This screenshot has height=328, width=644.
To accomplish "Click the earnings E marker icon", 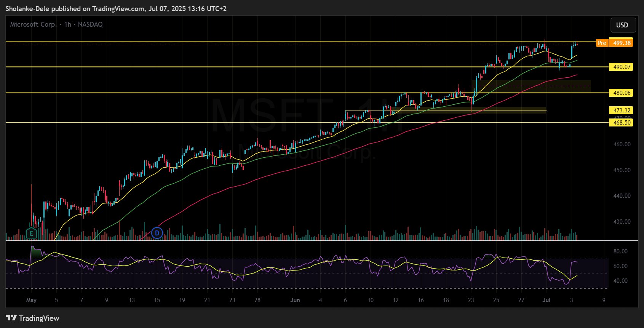I will [x=31, y=233].
